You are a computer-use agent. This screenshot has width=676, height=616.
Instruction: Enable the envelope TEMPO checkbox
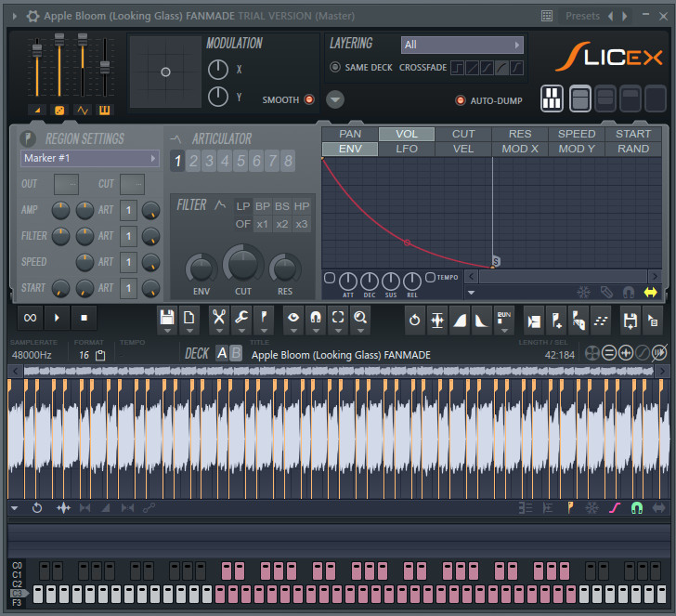(x=430, y=277)
